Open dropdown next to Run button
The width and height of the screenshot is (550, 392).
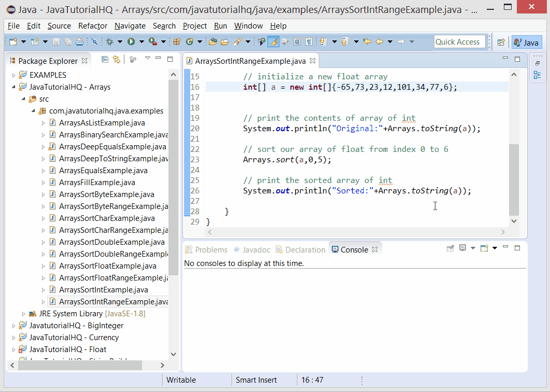point(142,42)
